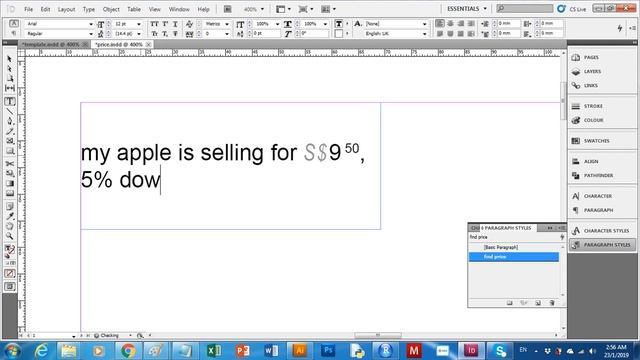Viewport: 640px width, 360px height.
Task: Launch Photoshop from the taskbar
Action: coord(328,351)
